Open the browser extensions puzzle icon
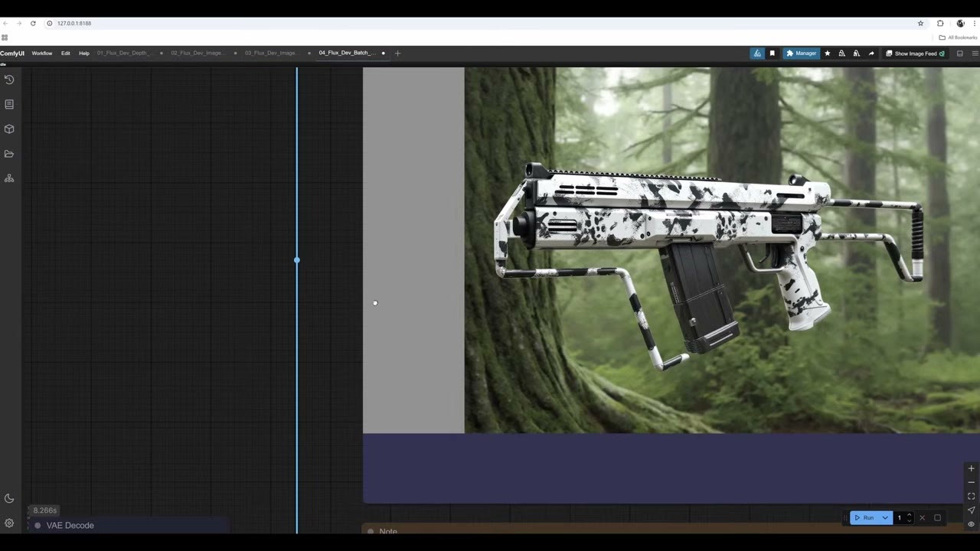980x551 pixels. pyautogui.click(x=940, y=24)
